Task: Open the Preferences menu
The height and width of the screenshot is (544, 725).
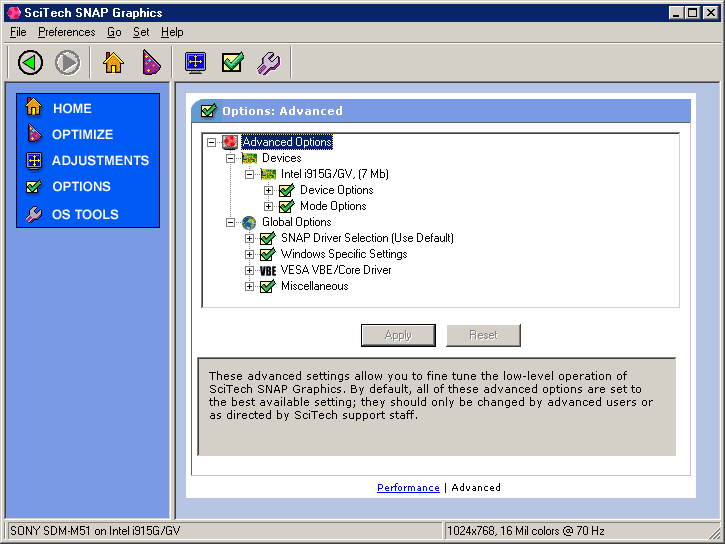Action: [x=67, y=32]
